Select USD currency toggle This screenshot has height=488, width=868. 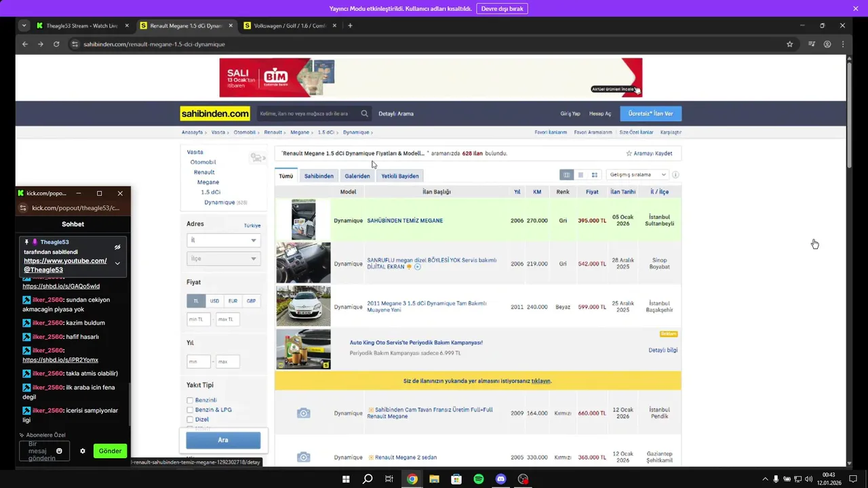pyautogui.click(x=214, y=301)
